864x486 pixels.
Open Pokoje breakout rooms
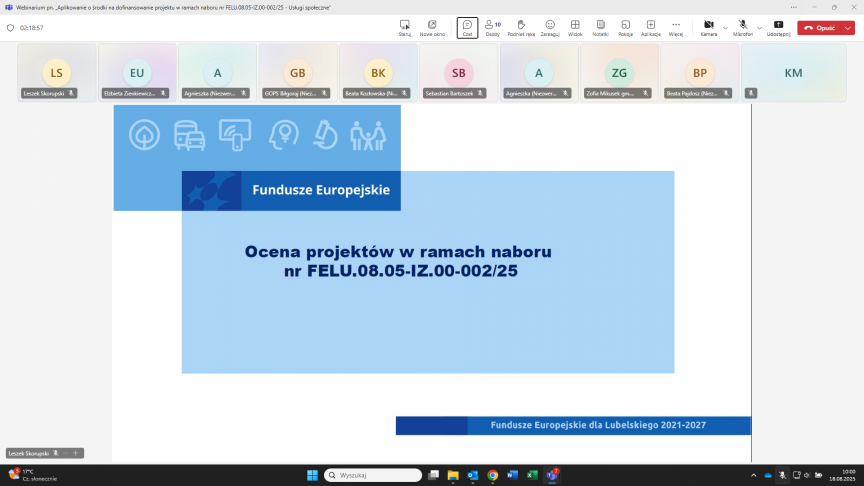point(625,28)
